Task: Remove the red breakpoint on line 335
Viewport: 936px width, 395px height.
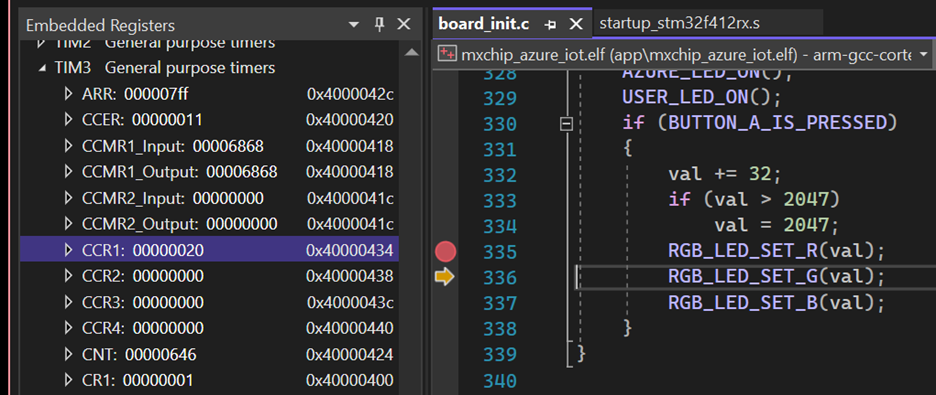Action: 445,252
